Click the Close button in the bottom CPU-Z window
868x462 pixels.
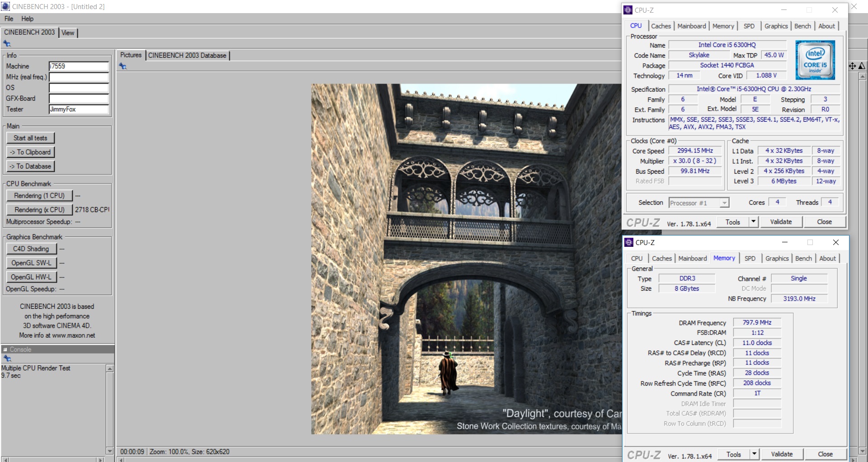[825, 454]
